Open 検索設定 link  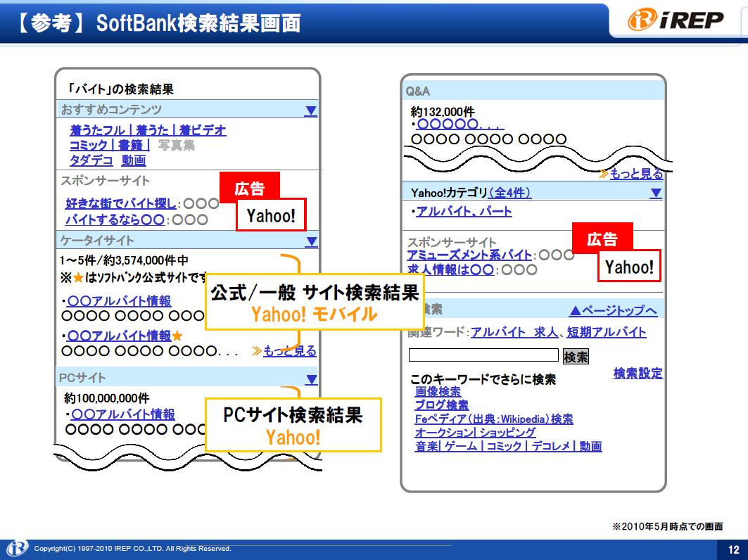click(x=638, y=373)
